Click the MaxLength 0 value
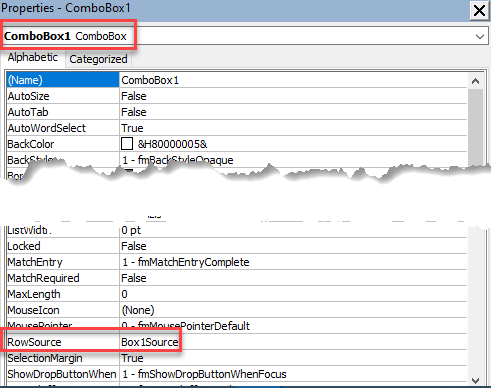 click(x=293, y=294)
